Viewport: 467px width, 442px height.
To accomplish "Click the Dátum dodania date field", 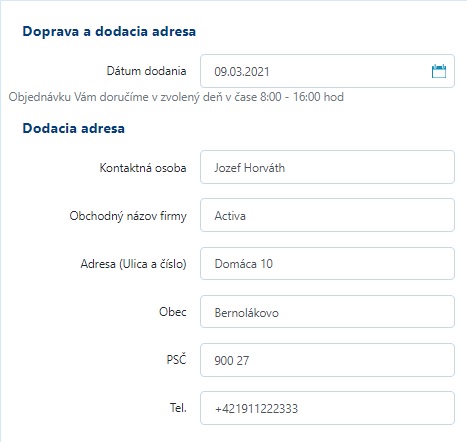I will 327,71.
